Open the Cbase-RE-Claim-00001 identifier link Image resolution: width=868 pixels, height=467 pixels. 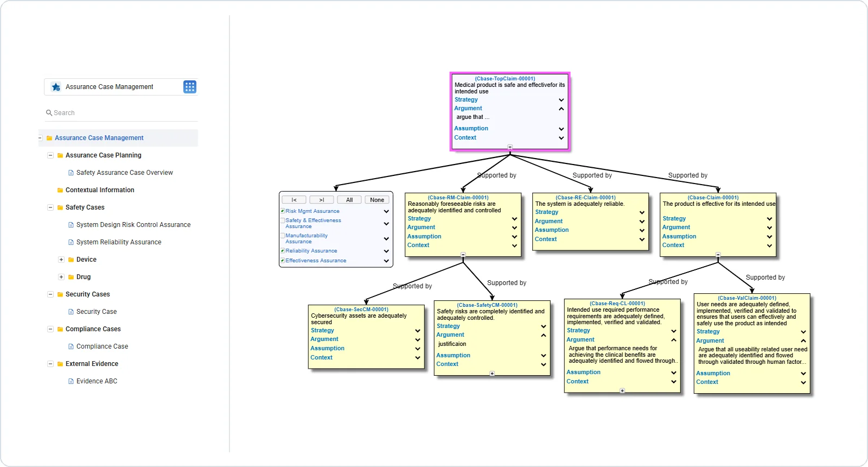585,198
